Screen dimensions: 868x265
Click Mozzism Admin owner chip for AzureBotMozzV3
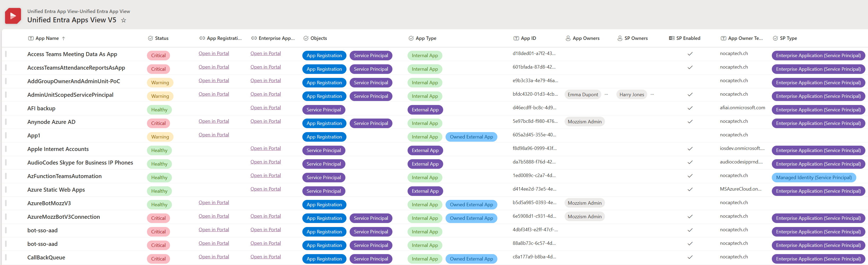584,203
